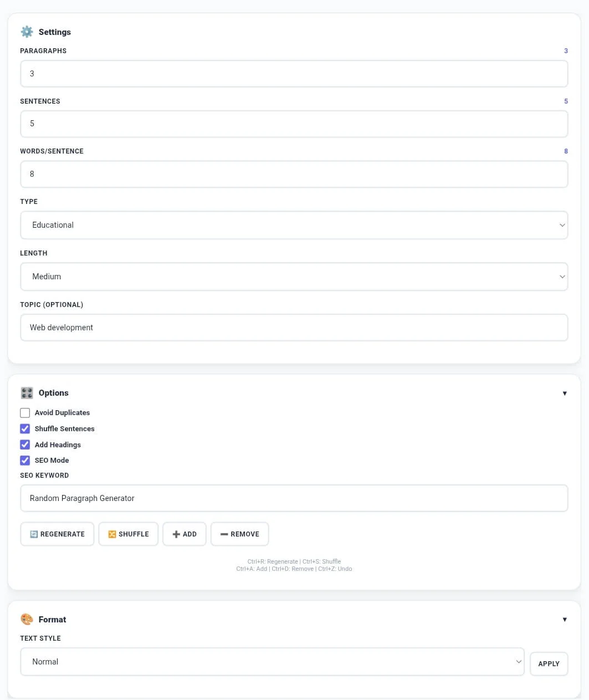Viewport: 589px width, 700px height.
Task: Enable the Avoid Duplicates checkbox
Action: 25,412
